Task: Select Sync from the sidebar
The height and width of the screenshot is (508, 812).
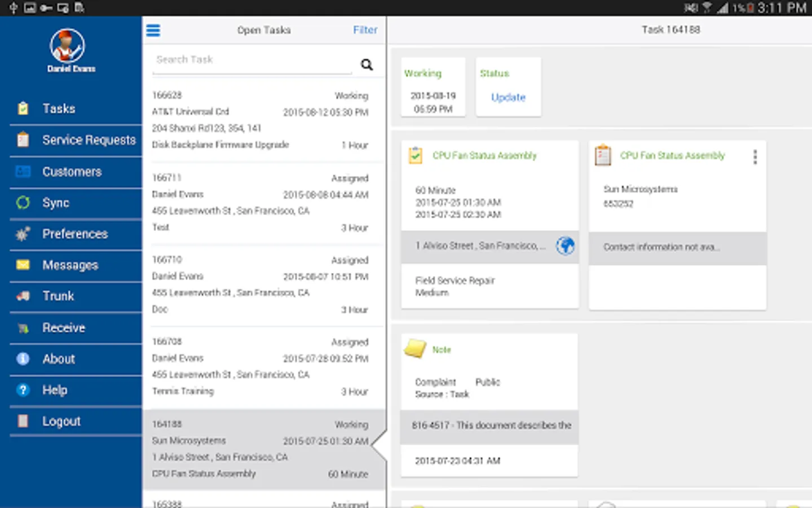Action: coord(76,203)
